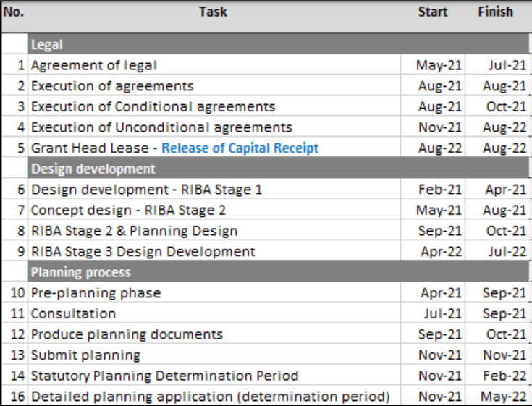This screenshot has height=406, width=532.
Task: Click Concept design - RIBA Stage 2 cell
Action: tap(128, 211)
